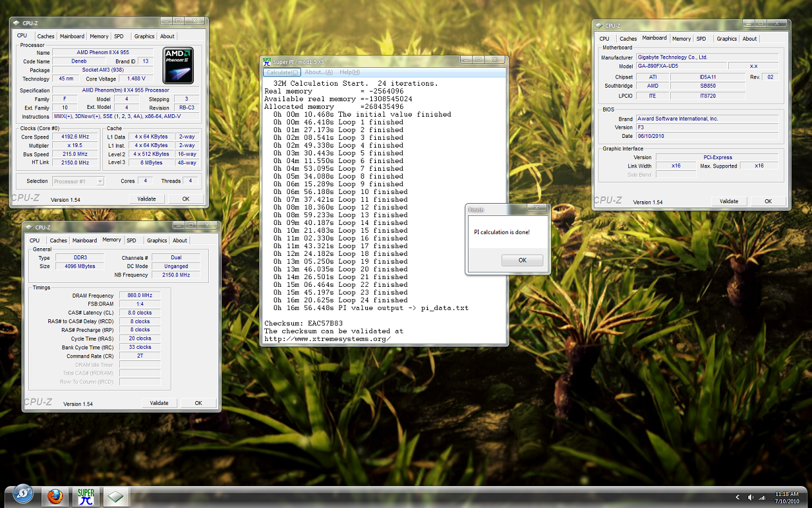Screen dimensions: 812x508
Task: Launch Firefox from the taskbar
Action: coord(55,496)
